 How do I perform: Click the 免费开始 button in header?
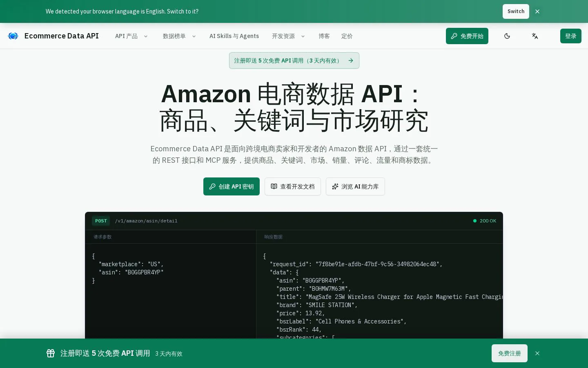coord(467,36)
